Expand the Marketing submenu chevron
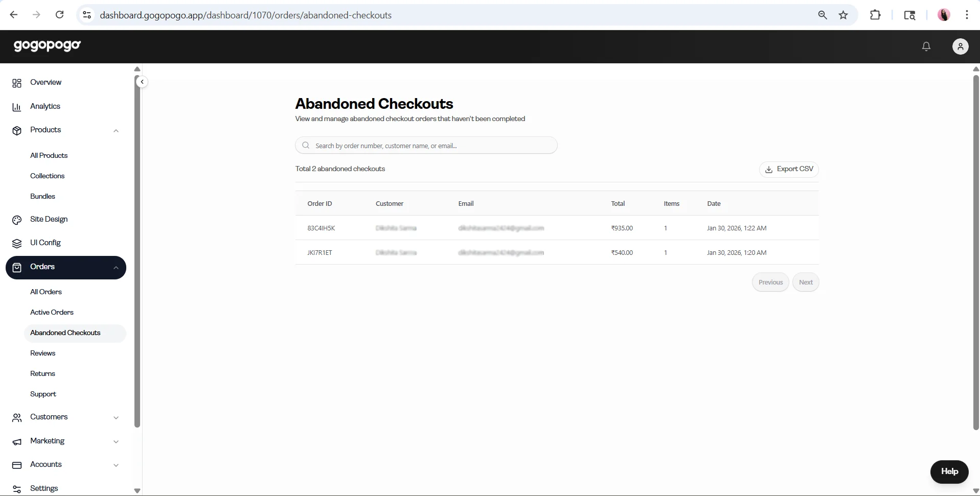Image resolution: width=980 pixels, height=496 pixels. [x=116, y=442]
